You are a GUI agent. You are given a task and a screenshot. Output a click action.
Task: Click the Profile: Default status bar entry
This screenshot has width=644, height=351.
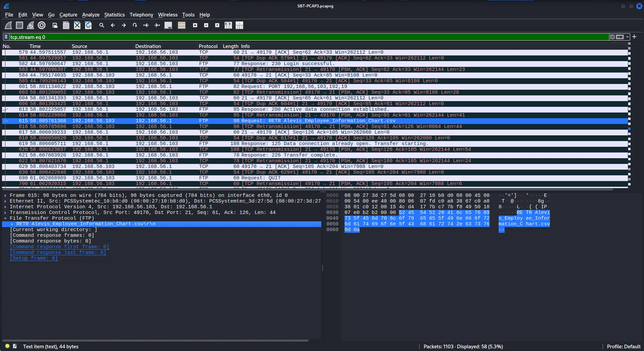(x=624, y=346)
